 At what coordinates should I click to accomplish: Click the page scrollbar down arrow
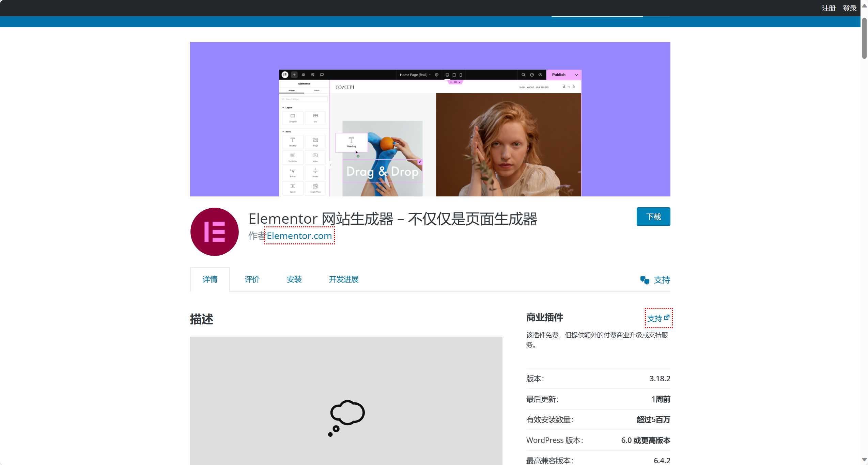point(864,460)
